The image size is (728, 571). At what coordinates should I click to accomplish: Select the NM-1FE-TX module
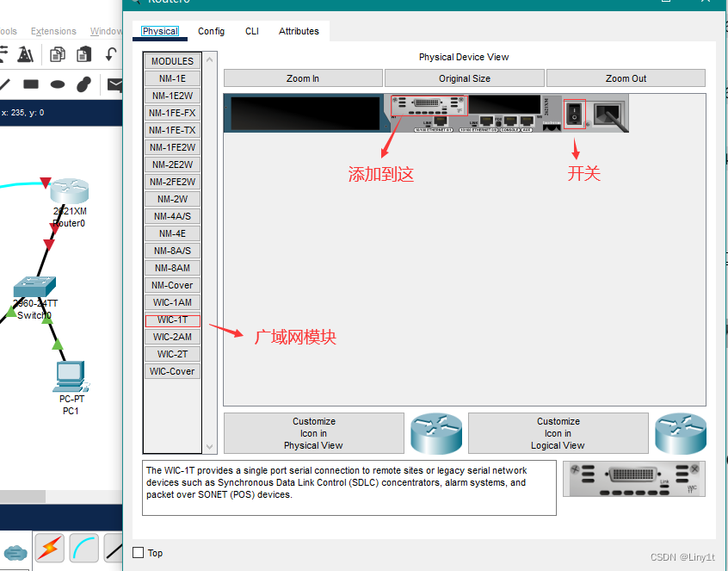point(172,130)
